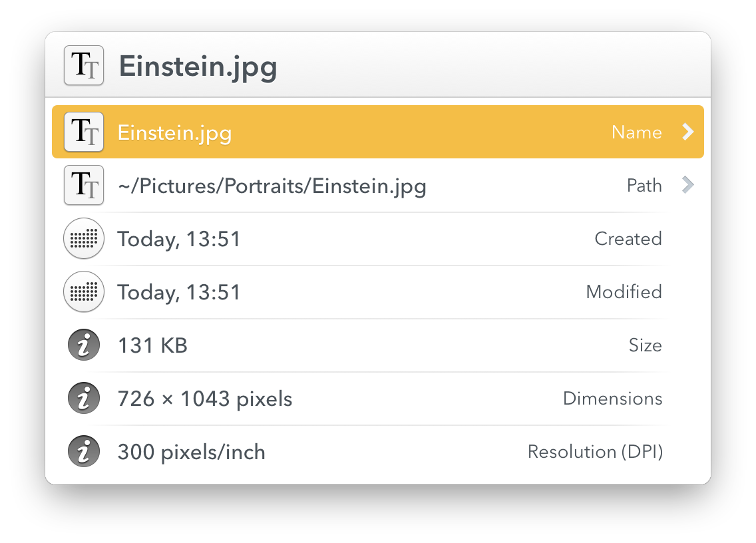Click the calendar icon in the Modified row
Image resolution: width=756 pixels, height=543 pixels.
point(84,291)
